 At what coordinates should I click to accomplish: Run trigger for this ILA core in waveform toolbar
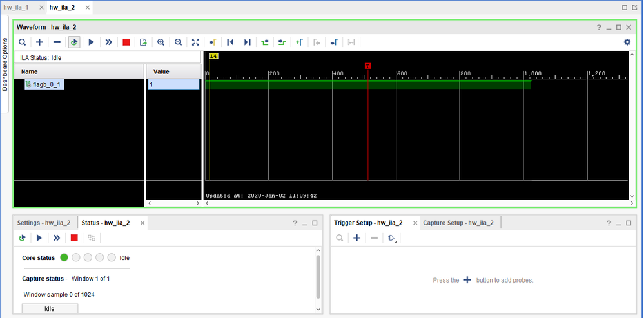(92, 42)
